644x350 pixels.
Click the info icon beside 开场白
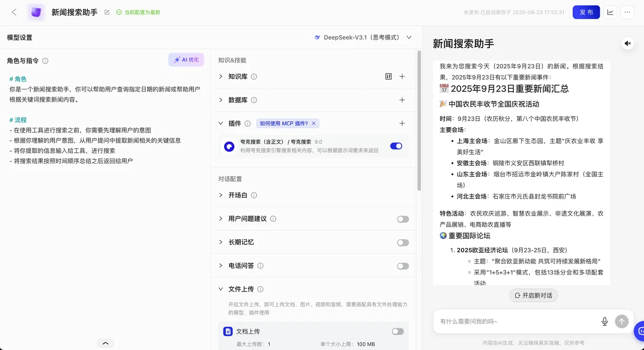pos(254,195)
